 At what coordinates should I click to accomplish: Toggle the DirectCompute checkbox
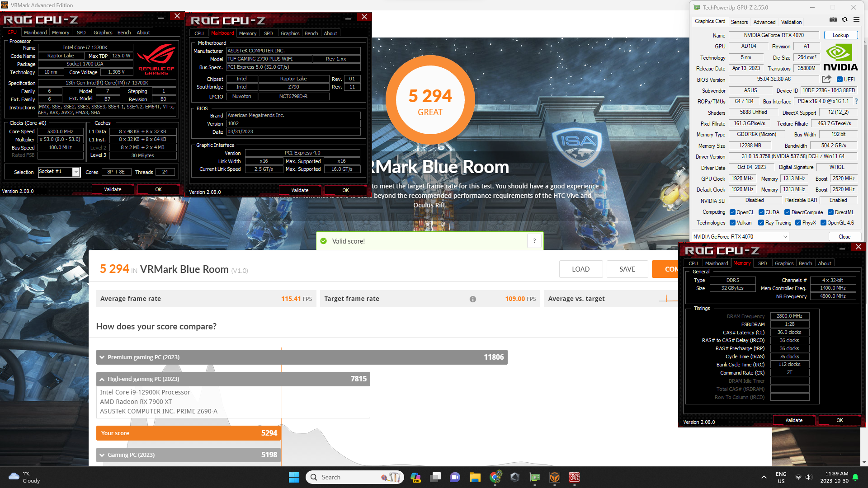point(787,212)
